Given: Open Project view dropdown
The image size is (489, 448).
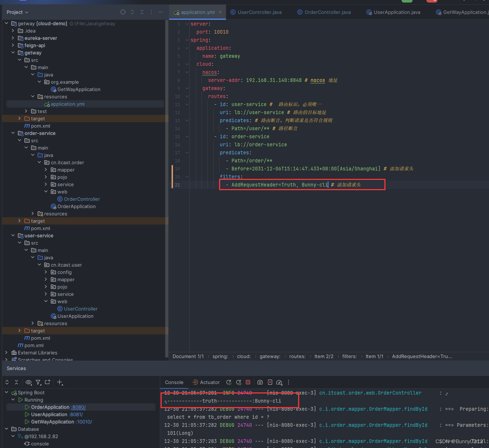Looking at the screenshot, I should [x=17, y=12].
